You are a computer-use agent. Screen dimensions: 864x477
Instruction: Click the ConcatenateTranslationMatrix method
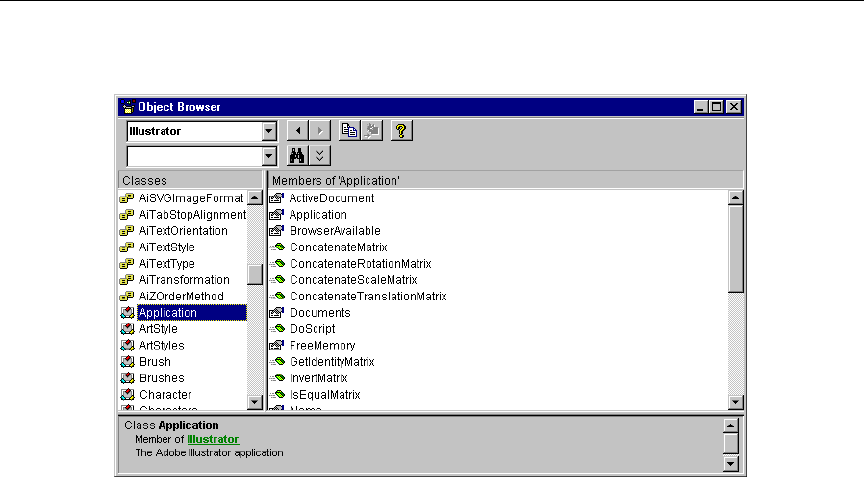368,296
